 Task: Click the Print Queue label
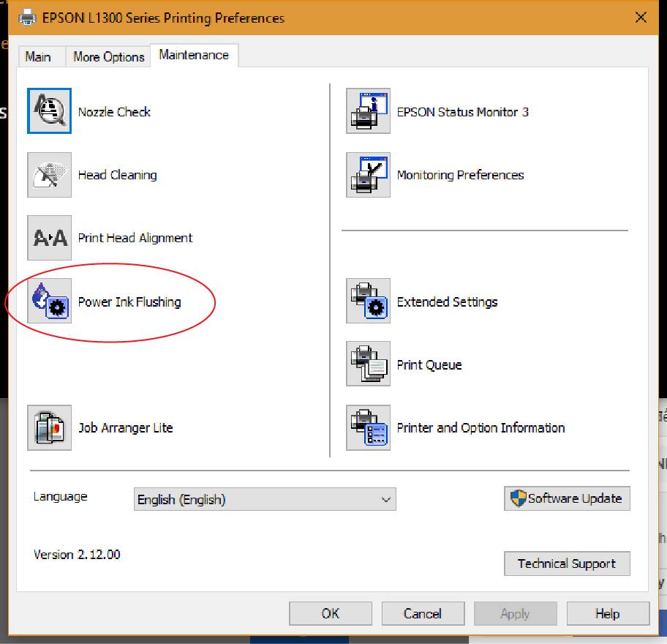[x=429, y=364]
